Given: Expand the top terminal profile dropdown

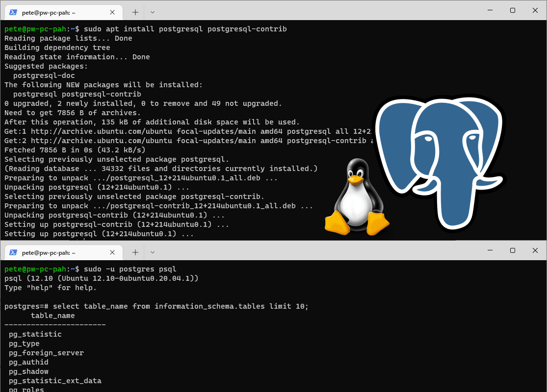Looking at the screenshot, I should [x=153, y=13].
